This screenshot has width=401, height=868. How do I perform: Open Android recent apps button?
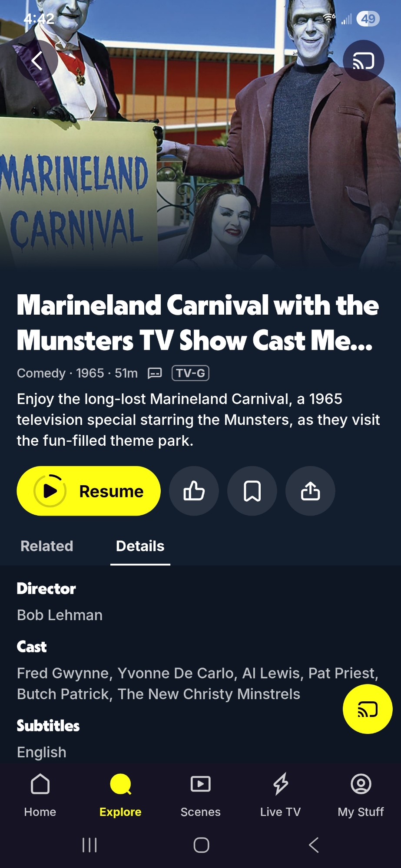(x=89, y=845)
